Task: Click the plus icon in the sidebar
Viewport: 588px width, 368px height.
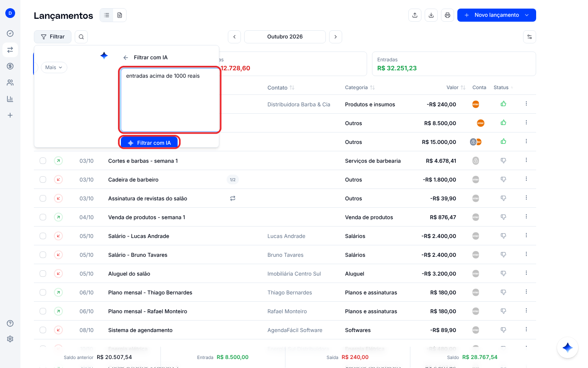Action: pos(10,115)
